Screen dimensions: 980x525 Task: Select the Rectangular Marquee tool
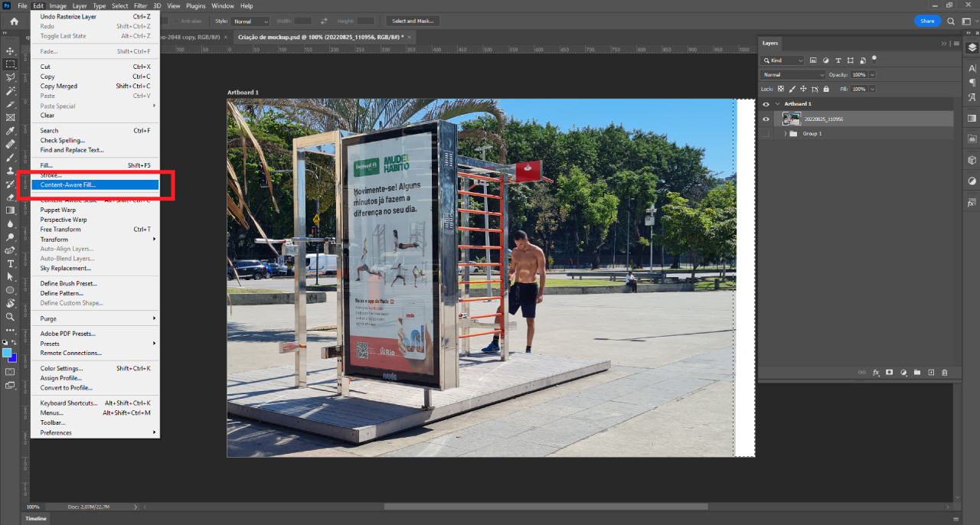point(11,64)
